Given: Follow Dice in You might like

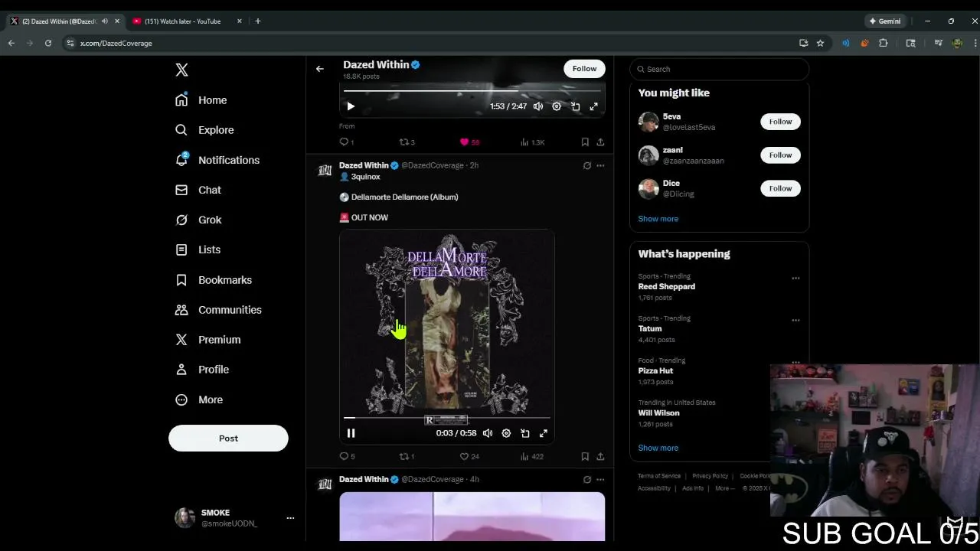Looking at the screenshot, I should [x=780, y=188].
